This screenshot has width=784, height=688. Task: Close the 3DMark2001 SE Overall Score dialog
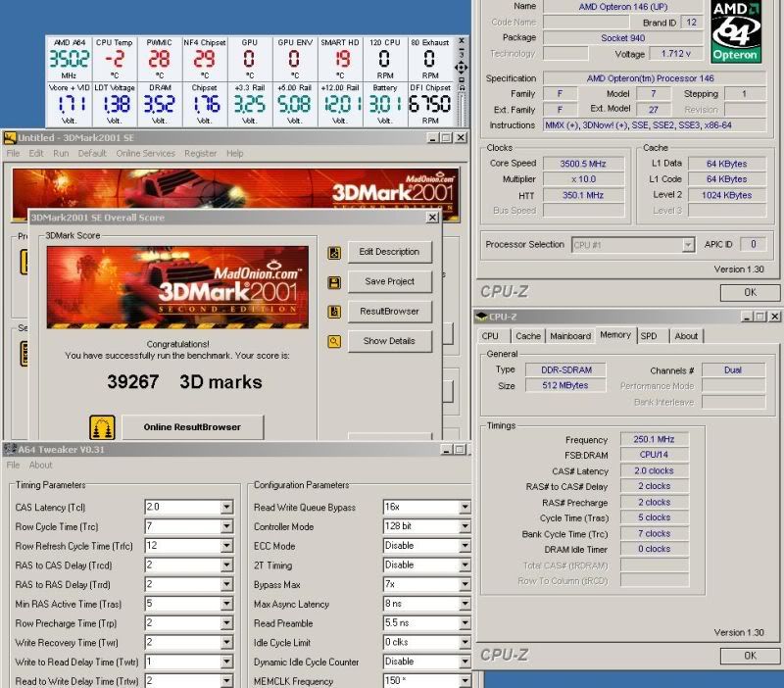tap(432, 218)
